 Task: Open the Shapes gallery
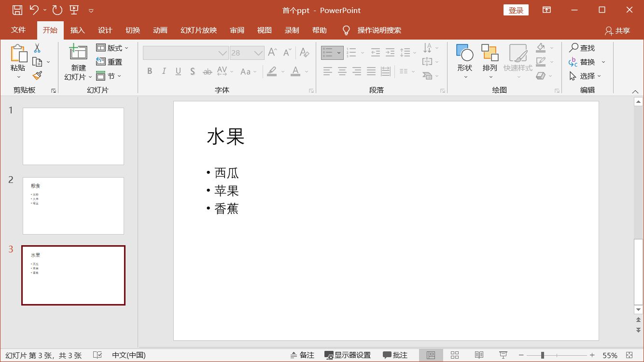coord(465,62)
